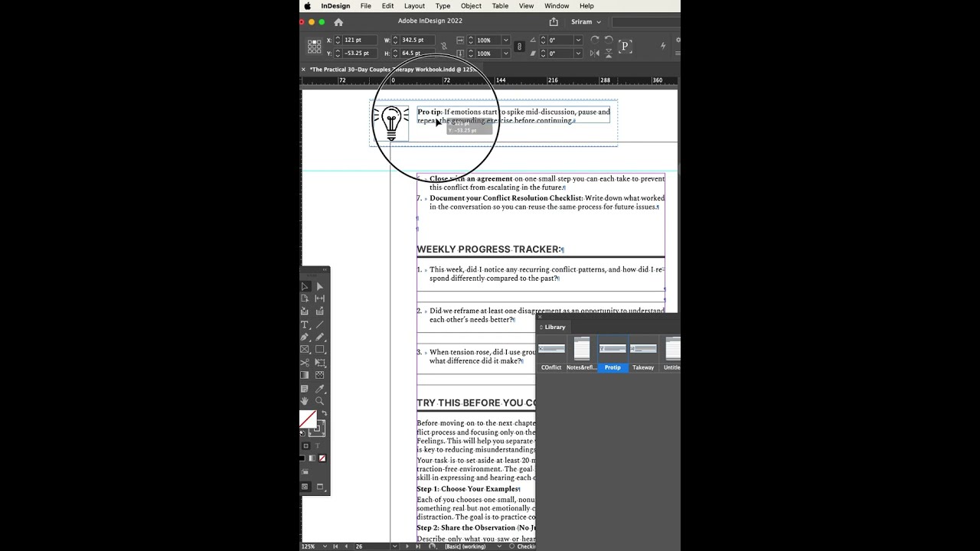The image size is (980, 551).
Task: Toggle formatting affects container button
Action: point(305,446)
